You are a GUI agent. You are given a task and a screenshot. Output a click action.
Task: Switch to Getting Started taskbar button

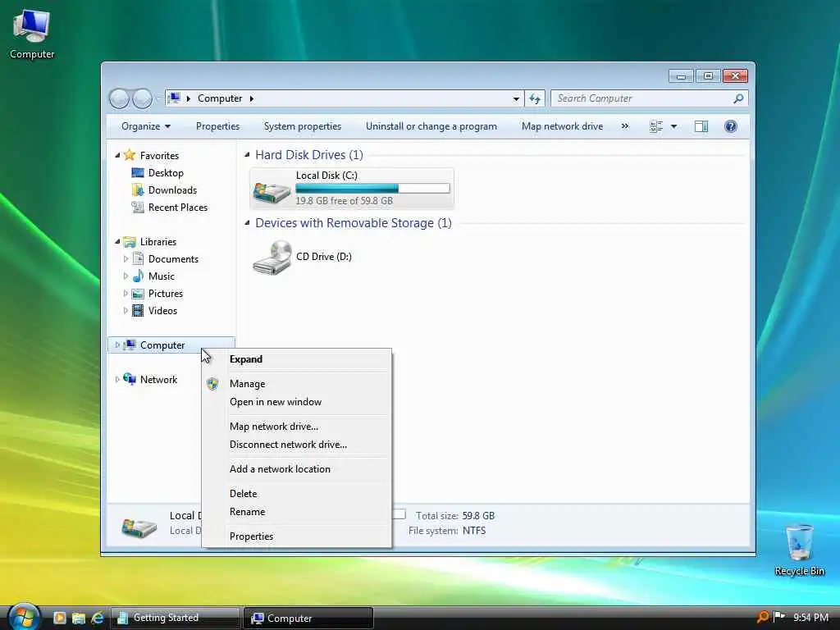pyautogui.click(x=176, y=618)
